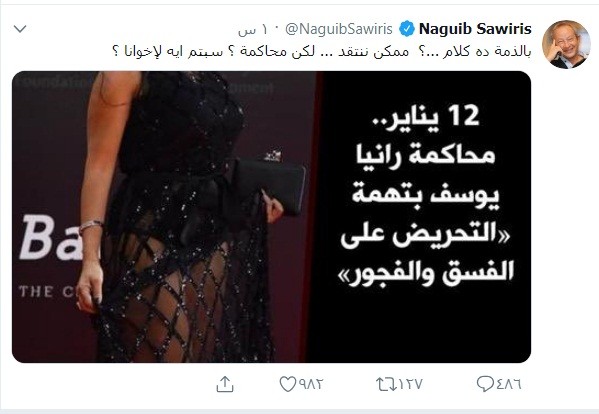This screenshot has height=414, width=599.
Task: Click the black dress photo area
Action: coord(180,216)
